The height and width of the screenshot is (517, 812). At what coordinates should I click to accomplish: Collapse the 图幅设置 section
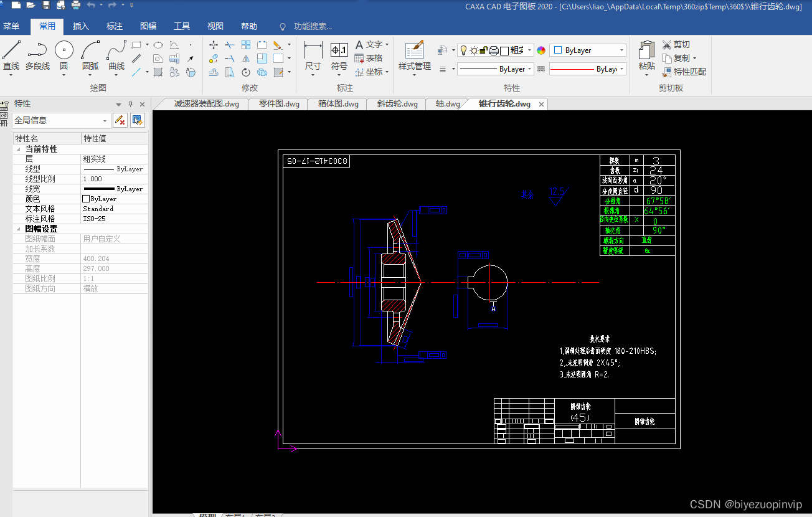(18, 229)
